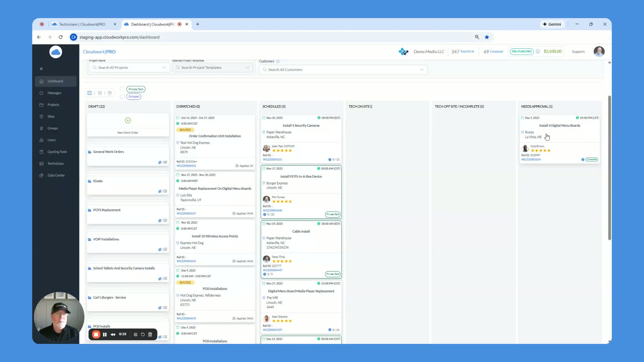Click the zoom magnifier in address bar
The image size is (644, 362).
coord(477,37)
